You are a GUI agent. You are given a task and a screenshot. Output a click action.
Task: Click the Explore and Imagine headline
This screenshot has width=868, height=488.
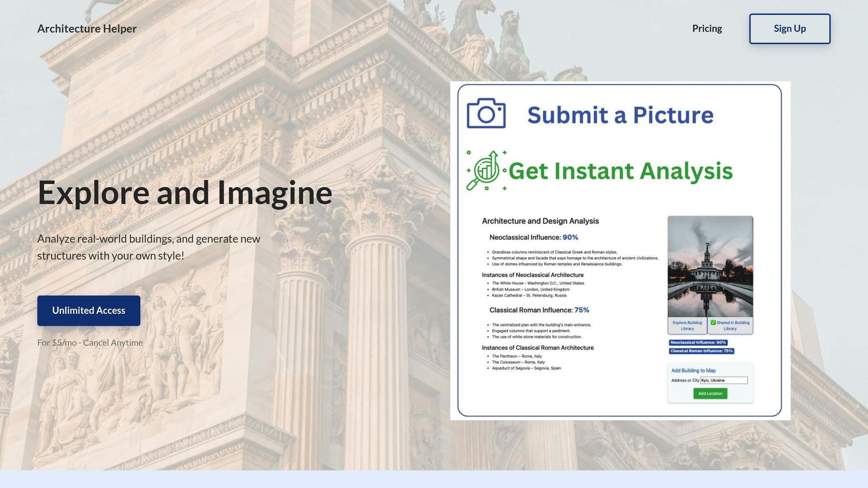[x=185, y=193]
